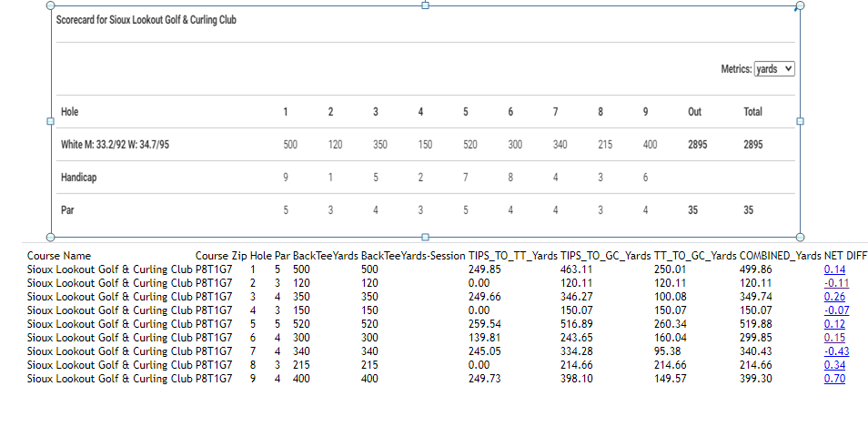Click the 260.34 TT_TO_GC value
868x437 pixels.
[x=671, y=324]
